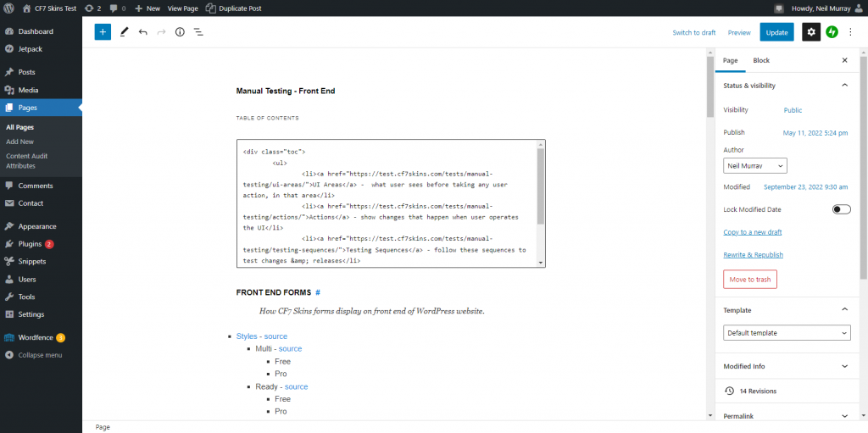Collapse the Status & visibility section
This screenshot has width=868, height=433.
click(x=844, y=86)
